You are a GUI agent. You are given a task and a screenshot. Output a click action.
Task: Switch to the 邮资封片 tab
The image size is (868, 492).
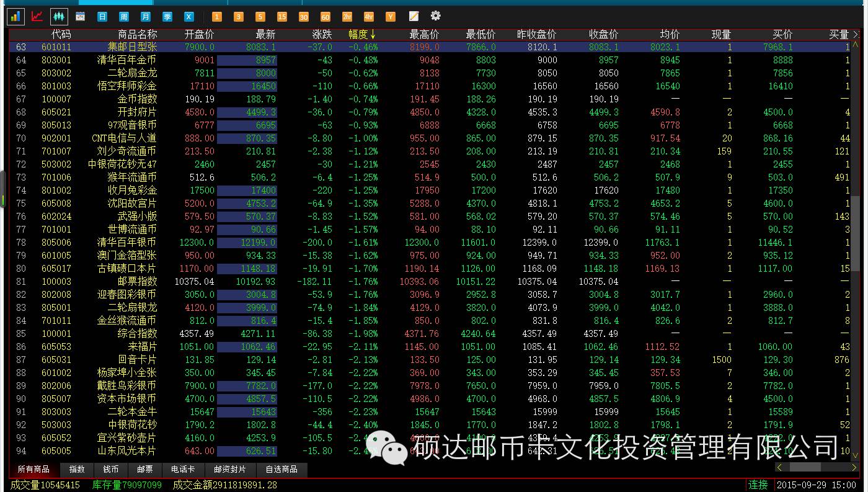pyautogui.click(x=230, y=470)
